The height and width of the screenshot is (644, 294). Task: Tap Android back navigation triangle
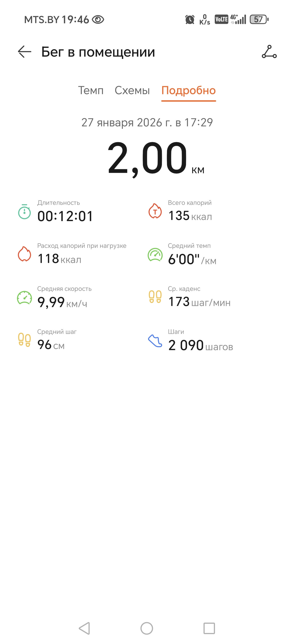click(84, 628)
